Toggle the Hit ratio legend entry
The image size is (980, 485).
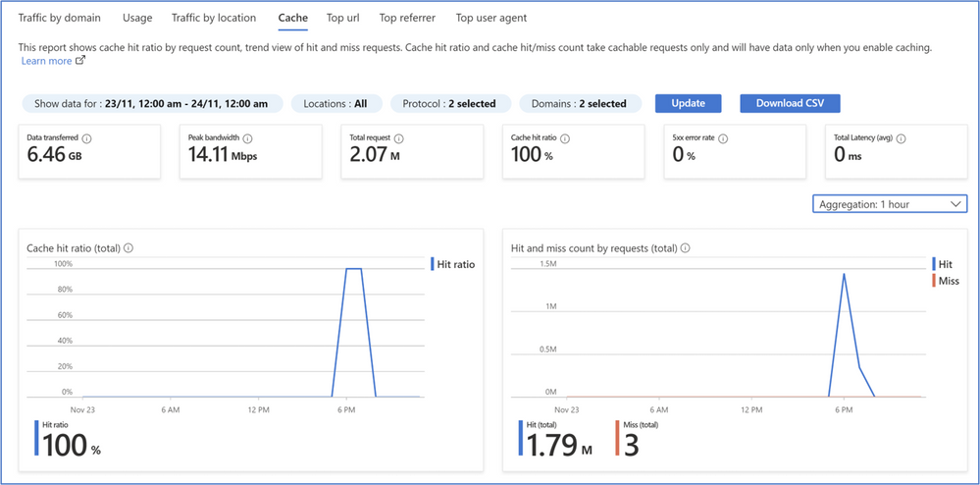pos(455,264)
